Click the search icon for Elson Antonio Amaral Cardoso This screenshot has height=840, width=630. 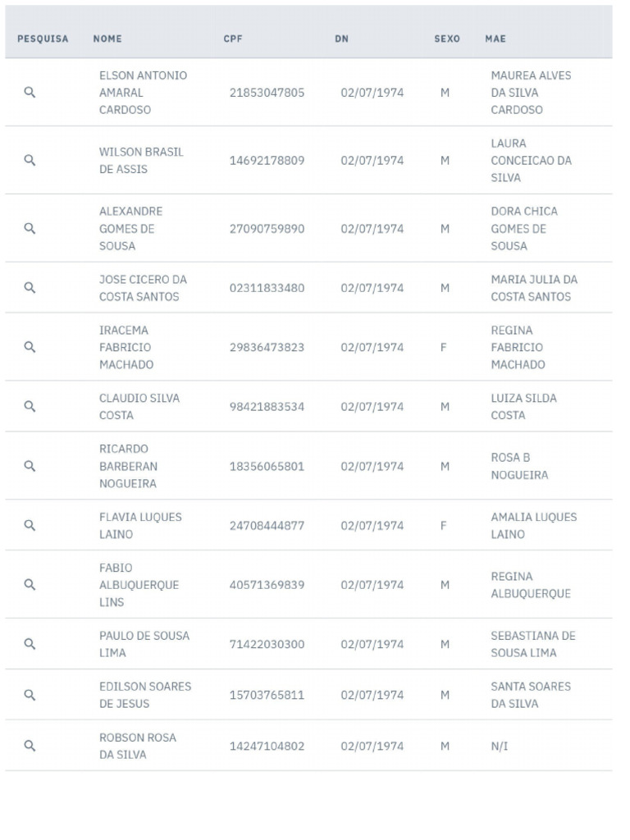[30, 92]
